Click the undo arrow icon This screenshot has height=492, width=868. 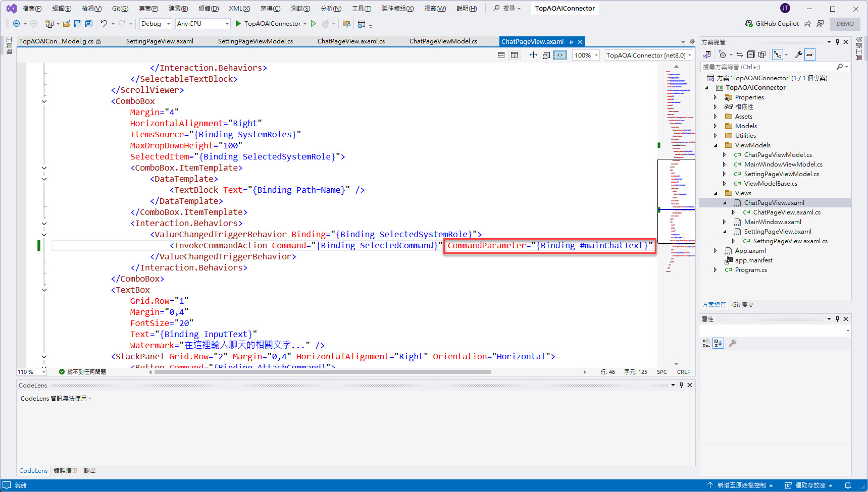point(104,24)
